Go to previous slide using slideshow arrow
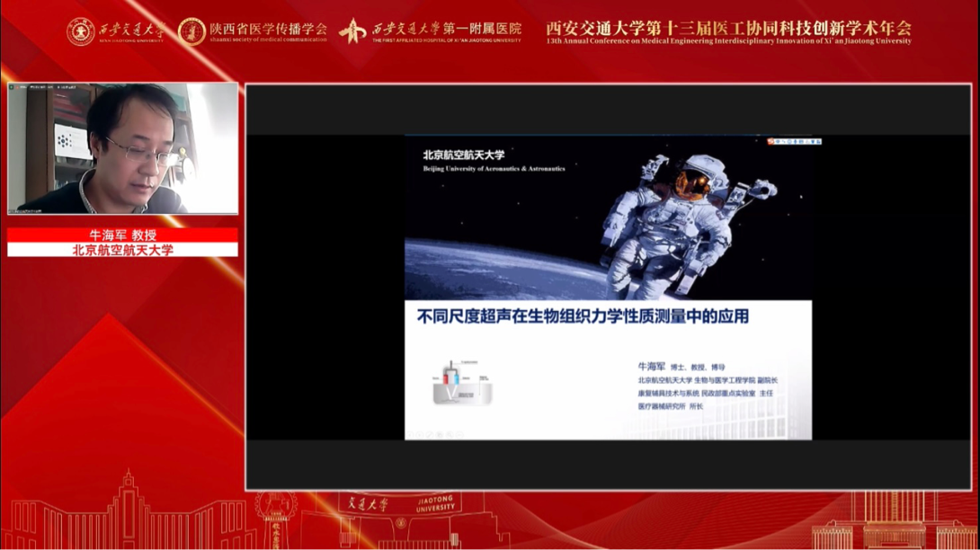 click(410, 434)
